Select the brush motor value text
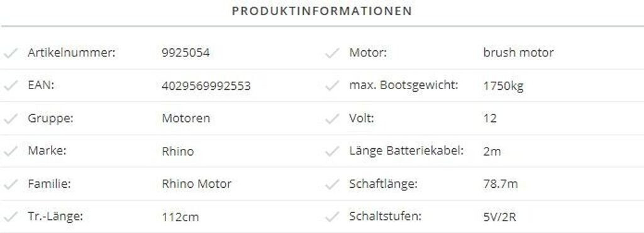Viewport: 644px width, 233px height. click(x=518, y=53)
